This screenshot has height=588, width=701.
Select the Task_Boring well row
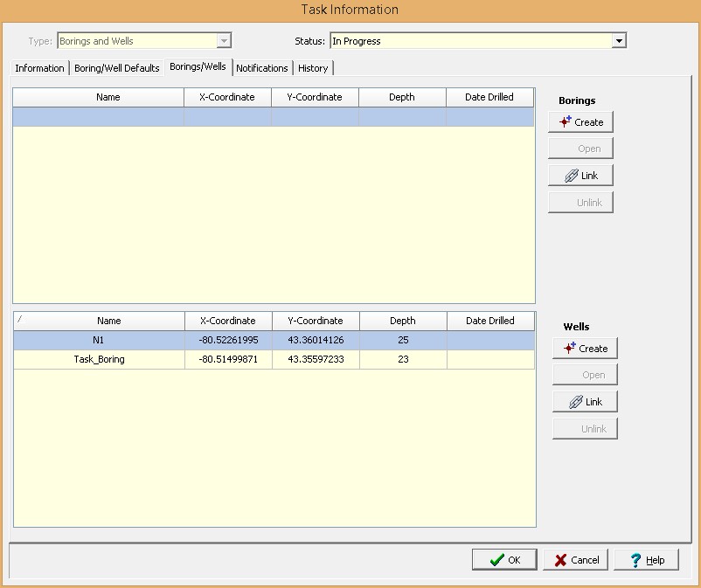[x=98, y=359]
